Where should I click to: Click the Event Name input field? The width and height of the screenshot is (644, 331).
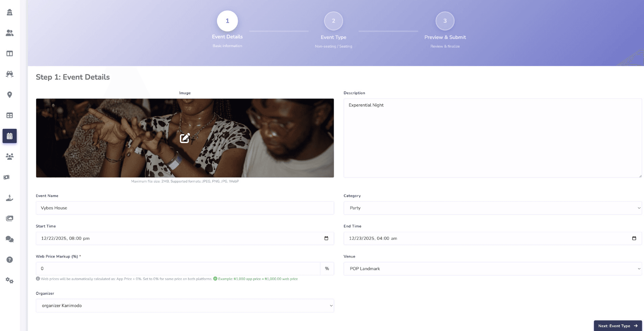pos(185,208)
